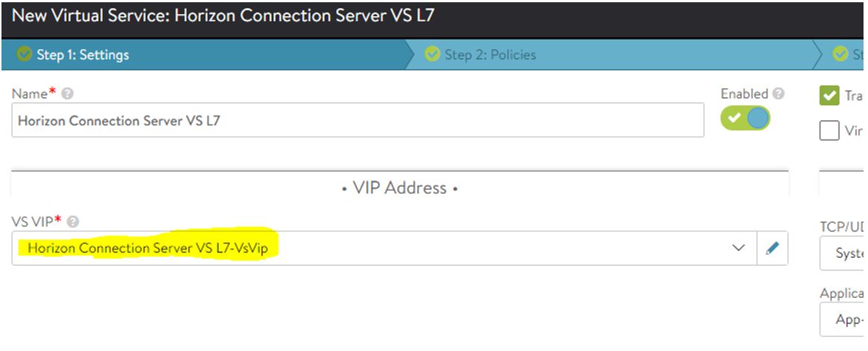Tick the unchecked Vir... checkbox

coord(829,131)
